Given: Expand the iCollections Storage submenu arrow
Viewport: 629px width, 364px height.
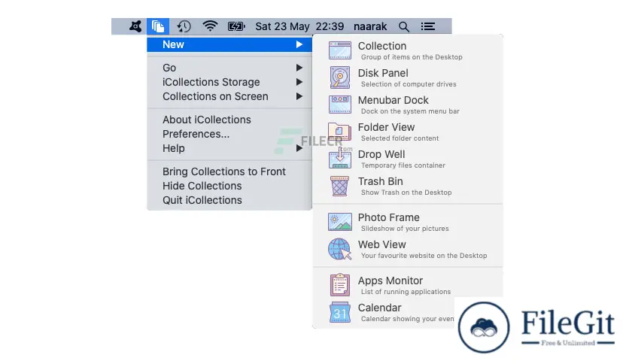Looking at the screenshot, I should [299, 82].
